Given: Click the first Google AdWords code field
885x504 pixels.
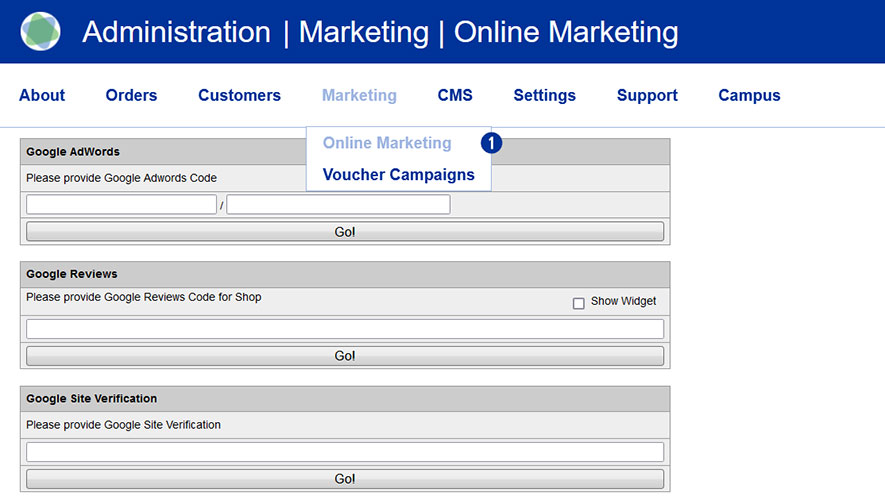Looking at the screenshot, I should coord(121,205).
